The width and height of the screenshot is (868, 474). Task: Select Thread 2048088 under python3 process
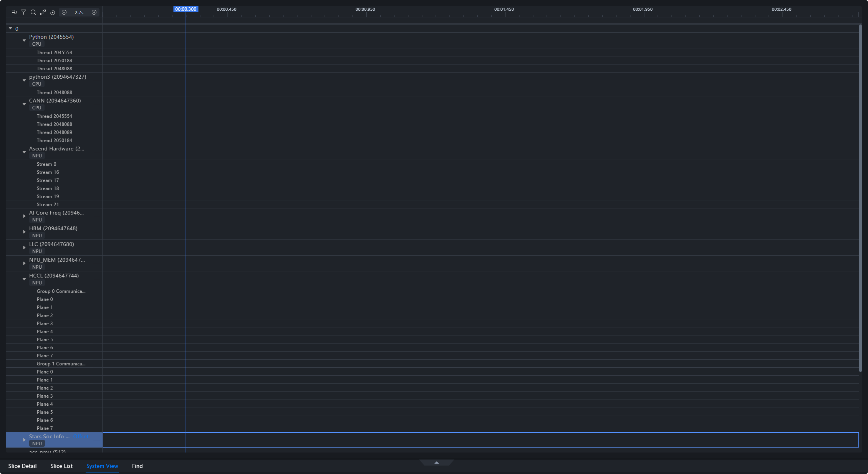54,92
